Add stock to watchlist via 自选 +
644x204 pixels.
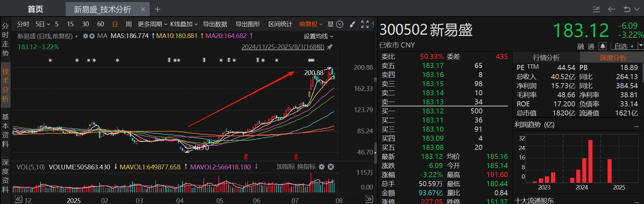click(x=624, y=46)
